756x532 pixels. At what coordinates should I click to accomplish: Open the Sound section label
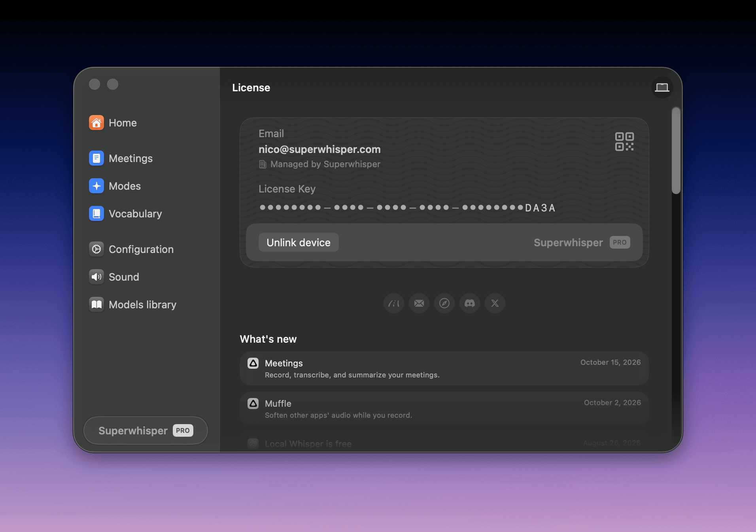(x=124, y=277)
